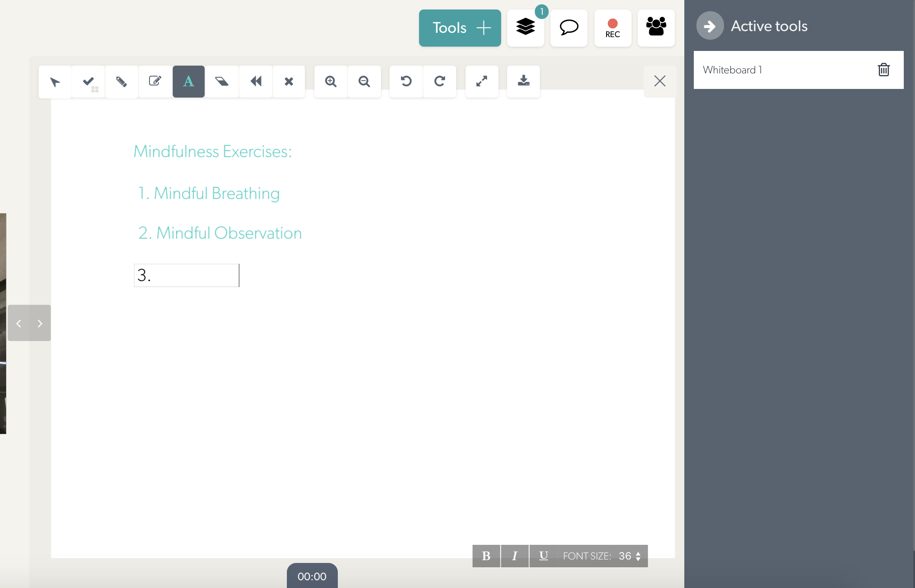Toggle italic formatting

[515, 556]
